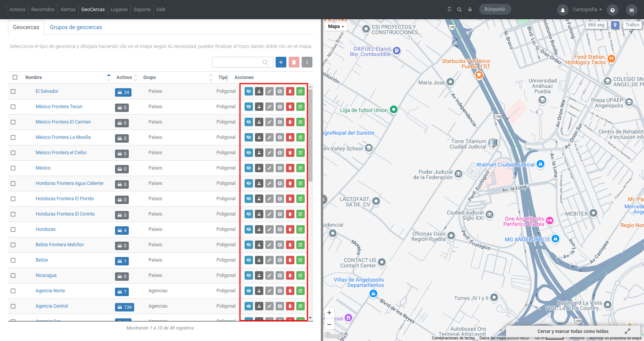Image resolution: width=644 pixels, height=341 pixels.
Task: Check the Nicaragua row checkbox
Action: tap(13, 275)
